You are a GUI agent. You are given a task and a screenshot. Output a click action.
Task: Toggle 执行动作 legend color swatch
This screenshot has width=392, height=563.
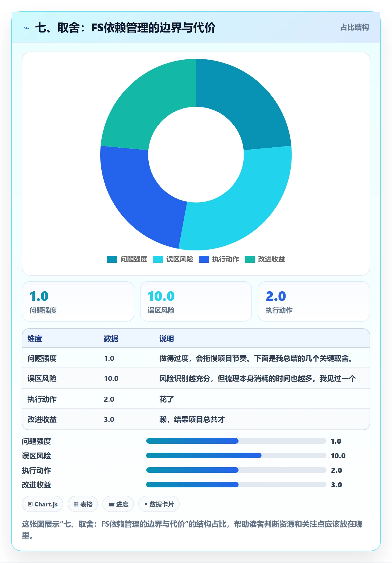coord(204,259)
